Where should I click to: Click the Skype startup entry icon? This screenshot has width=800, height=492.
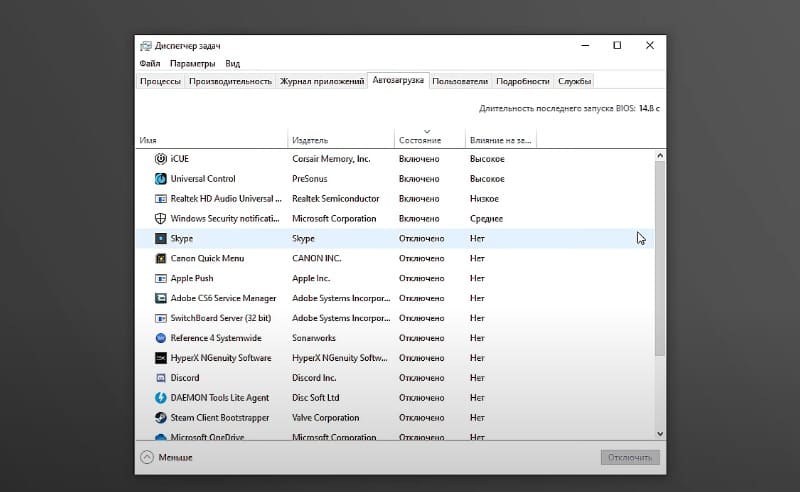(160, 239)
